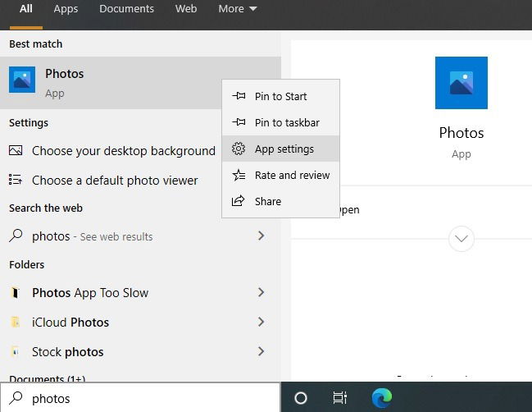Choose Pin to taskbar option

[280, 122]
